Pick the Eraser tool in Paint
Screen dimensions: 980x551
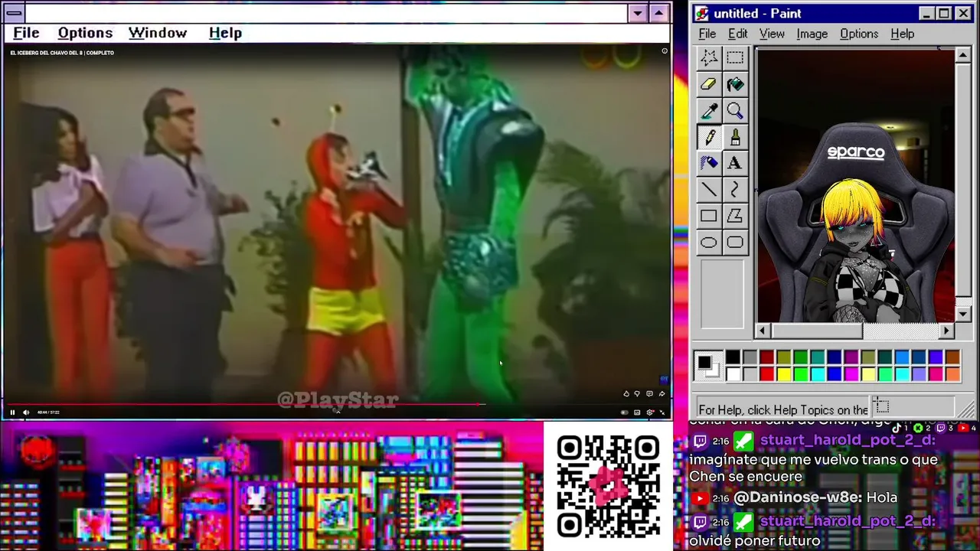tap(709, 84)
